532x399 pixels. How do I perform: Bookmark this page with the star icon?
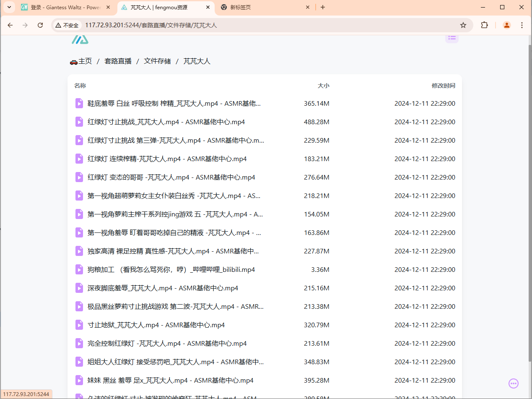pos(463,25)
